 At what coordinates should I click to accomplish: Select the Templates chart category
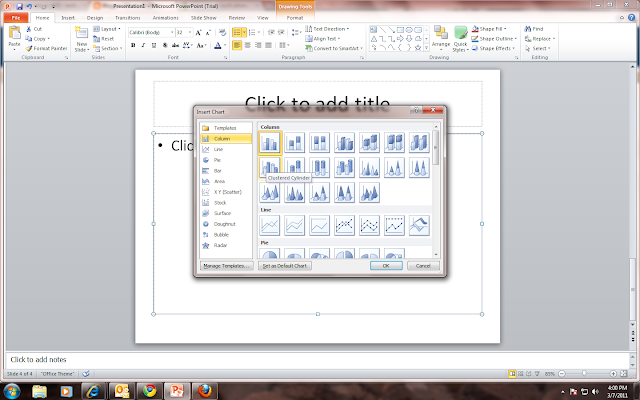(x=226, y=128)
